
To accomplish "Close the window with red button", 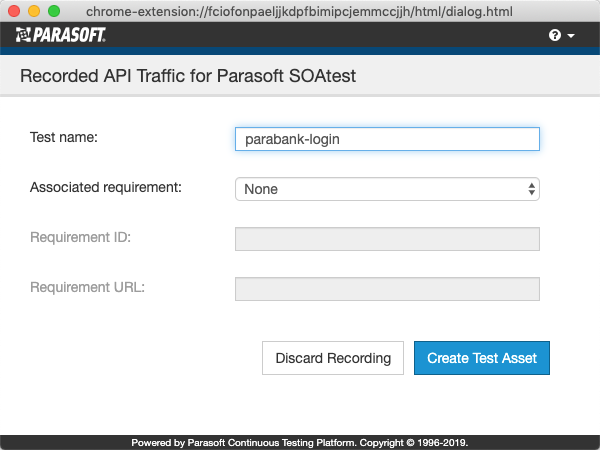I will click(14, 11).
